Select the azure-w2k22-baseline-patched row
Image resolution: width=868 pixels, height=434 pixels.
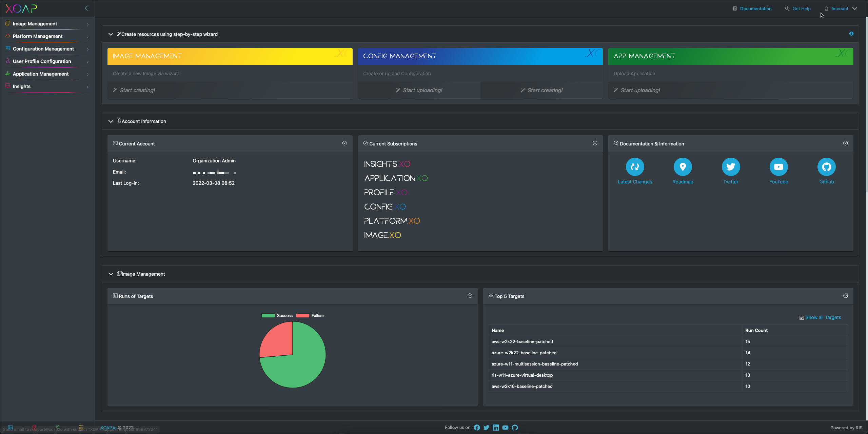(668, 353)
